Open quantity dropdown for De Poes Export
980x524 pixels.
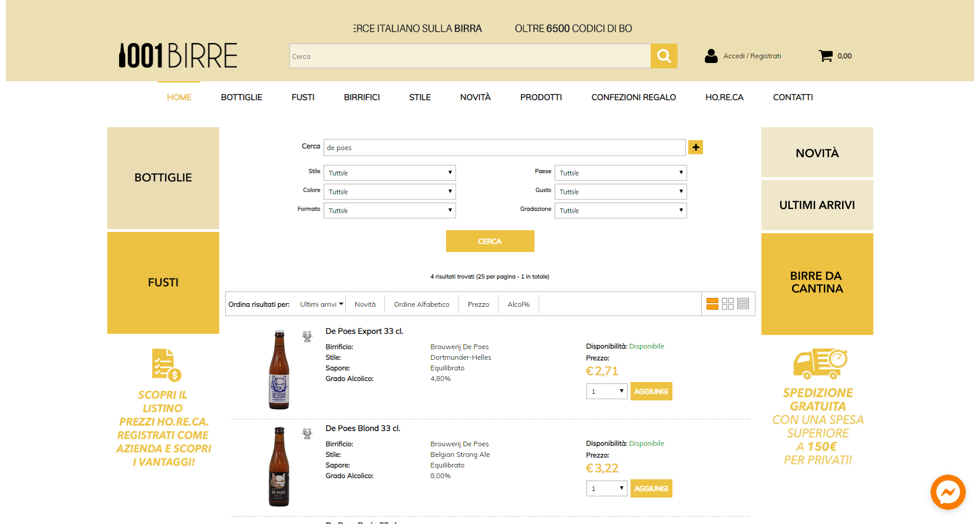606,392
